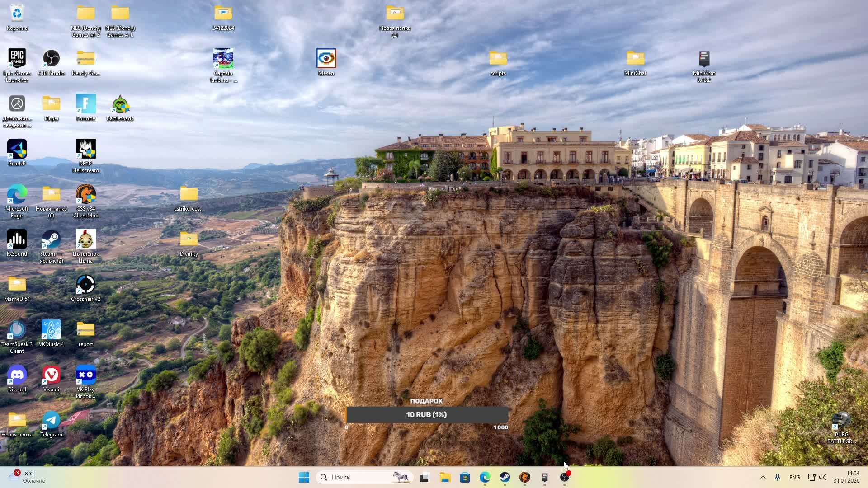Image resolution: width=868 pixels, height=488 pixels.
Task: Click the Crosshair V2 shortcut
Action: click(85, 285)
